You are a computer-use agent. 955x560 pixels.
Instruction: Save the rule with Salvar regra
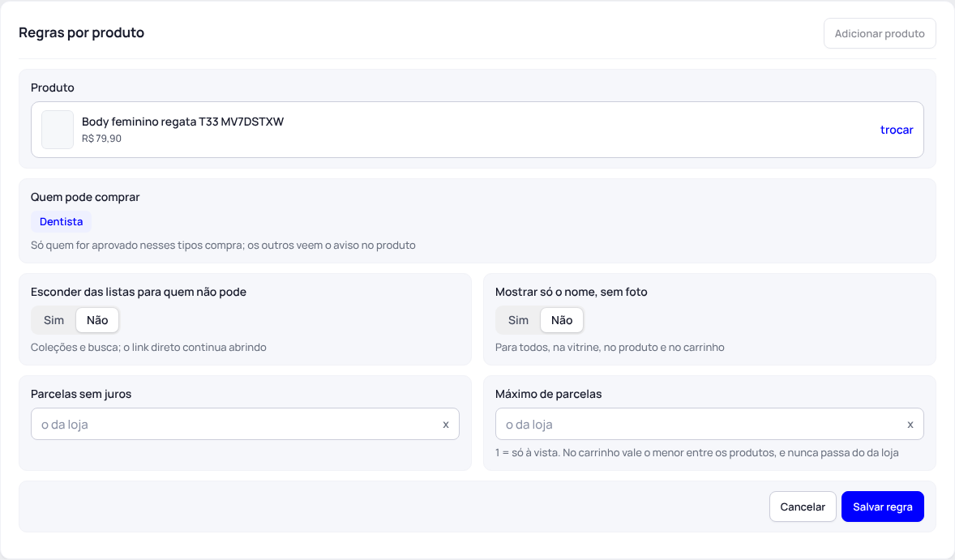(883, 507)
